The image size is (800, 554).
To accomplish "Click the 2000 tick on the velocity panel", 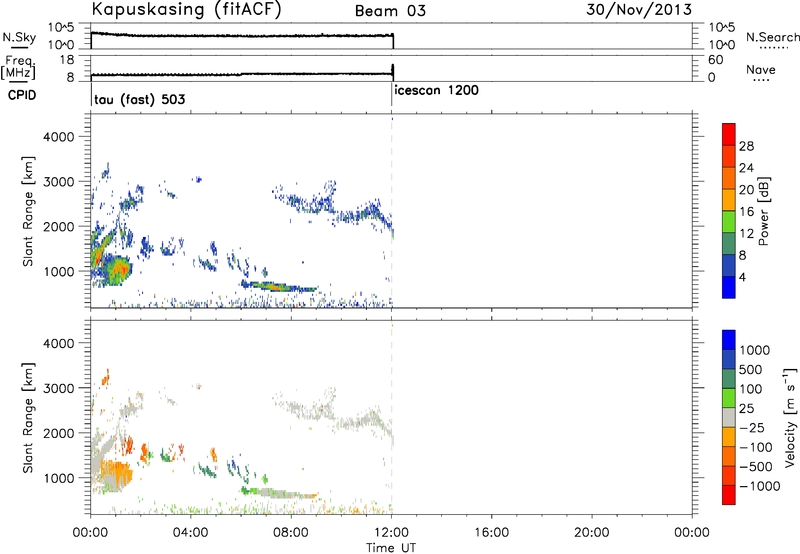I will [x=58, y=433].
